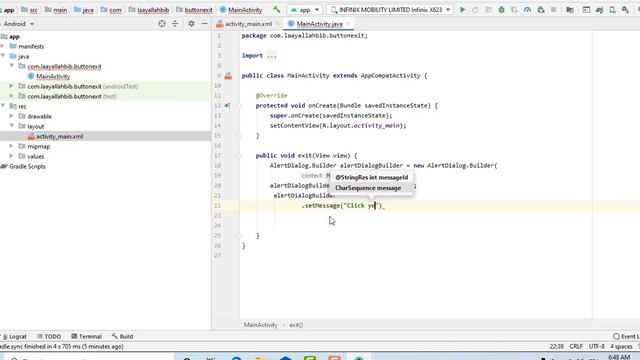Click the Apply Code Changes icon
The height and width of the screenshot is (360, 640).
coord(489,9)
